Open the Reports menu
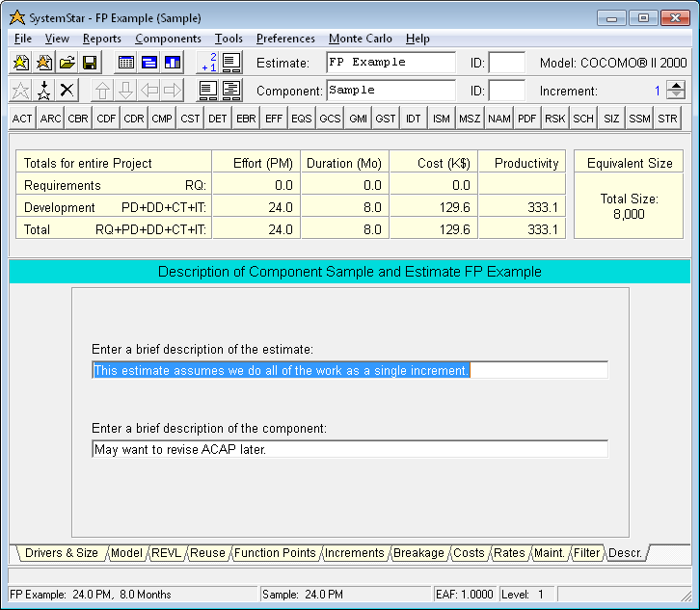 102,39
